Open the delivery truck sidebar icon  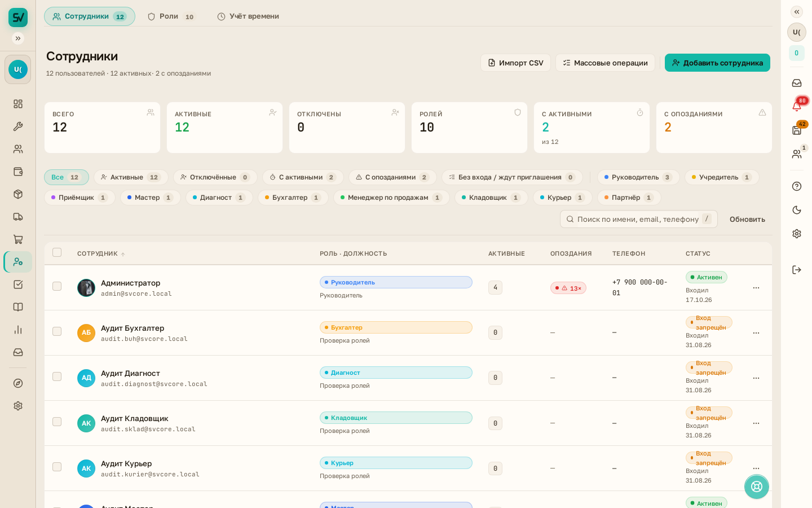coord(18,217)
